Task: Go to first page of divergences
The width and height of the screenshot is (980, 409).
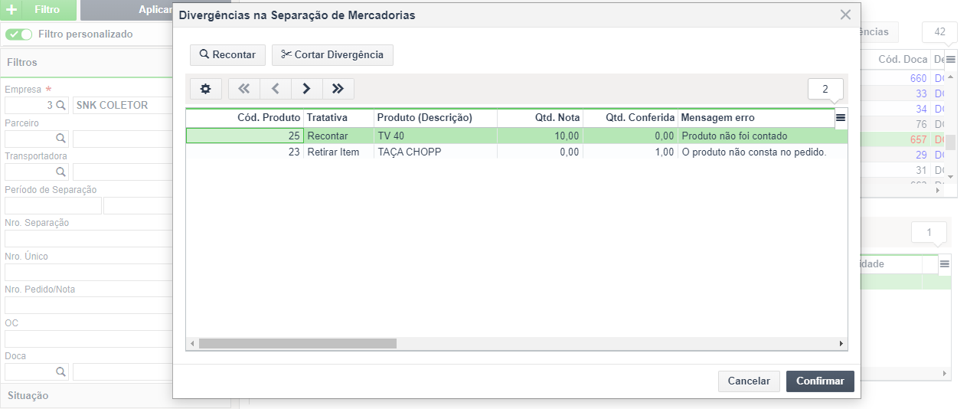Action: point(244,89)
